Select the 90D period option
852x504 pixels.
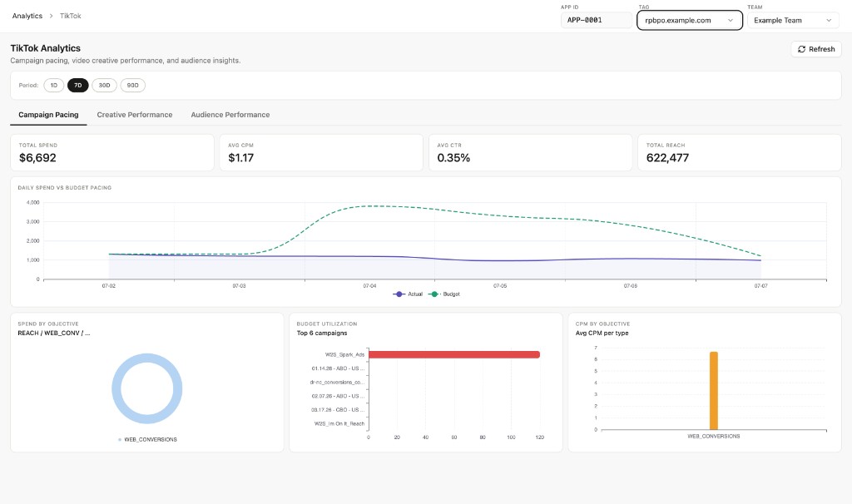(x=132, y=86)
